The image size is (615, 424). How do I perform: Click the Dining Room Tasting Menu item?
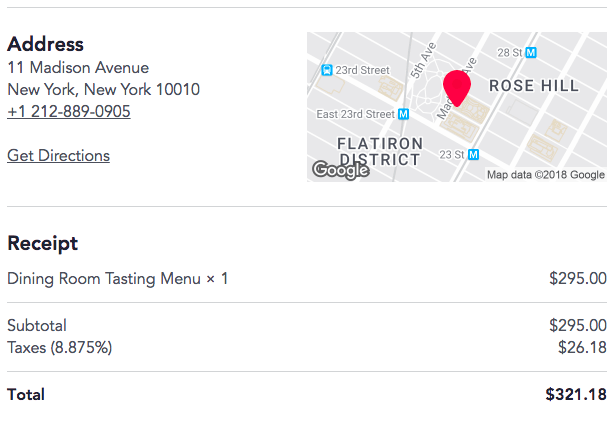pyautogui.click(x=117, y=279)
